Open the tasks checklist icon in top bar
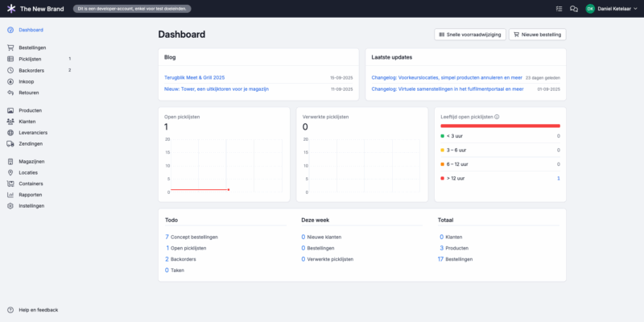 tap(559, 9)
